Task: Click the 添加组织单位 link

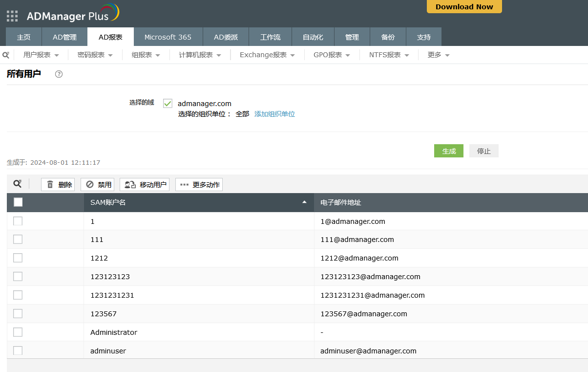Action: pyautogui.click(x=274, y=114)
